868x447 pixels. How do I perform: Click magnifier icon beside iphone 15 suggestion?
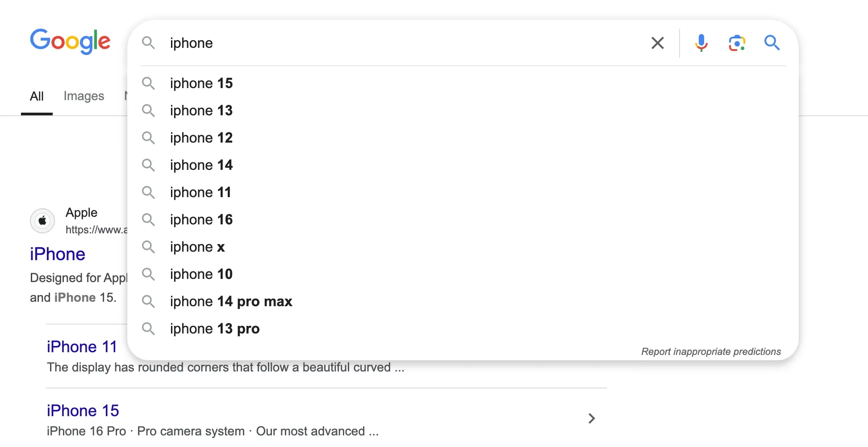click(x=148, y=83)
